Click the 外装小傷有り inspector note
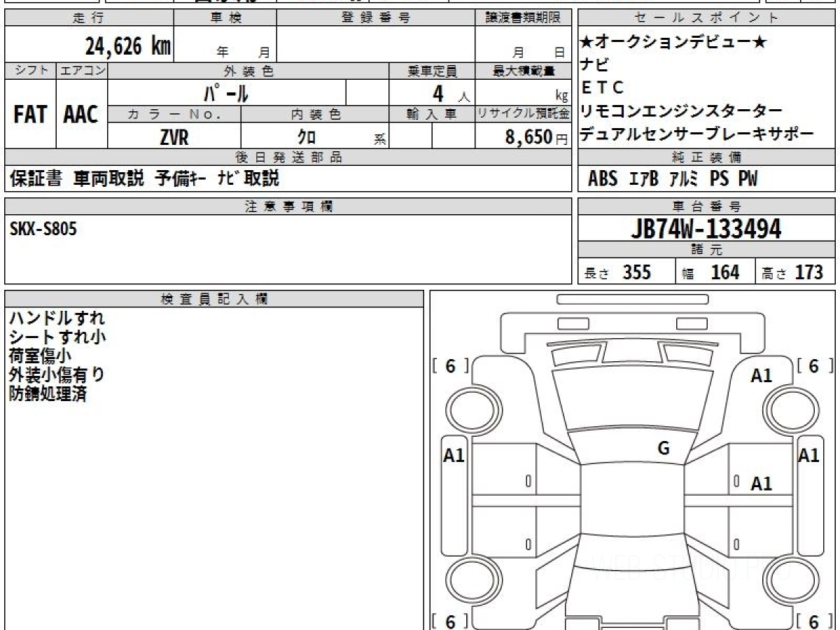This screenshot has height=630, width=840. [57, 375]
